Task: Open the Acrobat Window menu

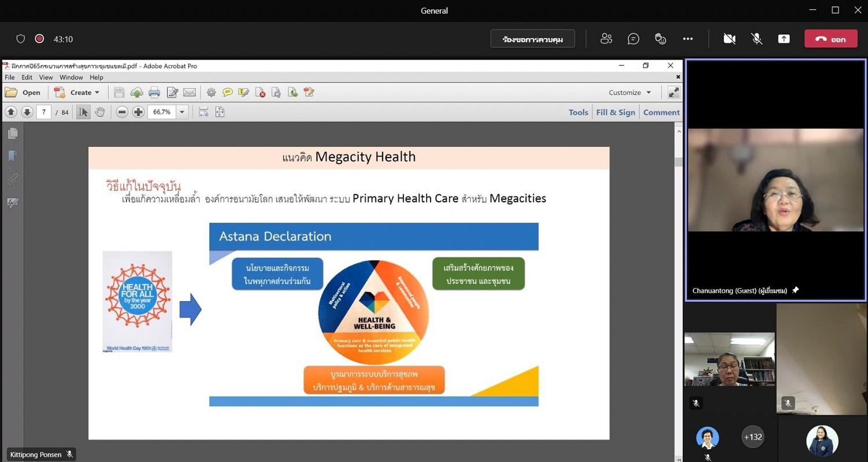Action: 71,77
